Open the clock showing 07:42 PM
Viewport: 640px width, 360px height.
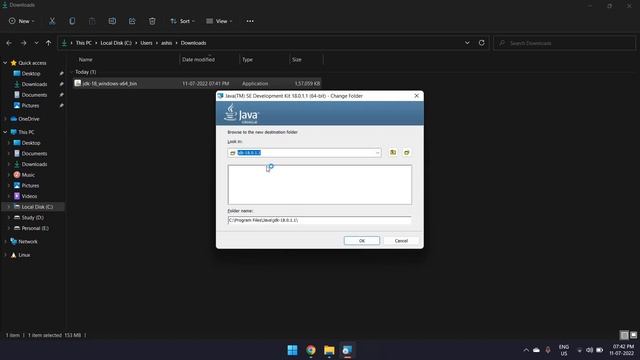pos(623,350)
